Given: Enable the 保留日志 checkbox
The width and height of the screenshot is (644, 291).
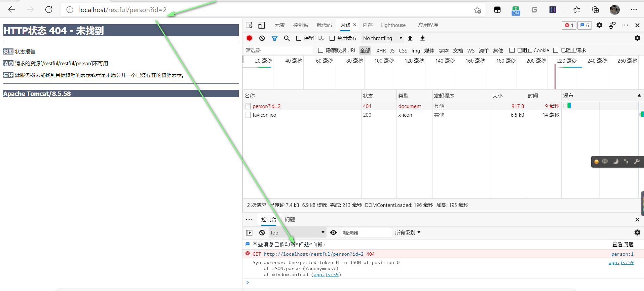Looking at the screenshot, I should (299, 38).
